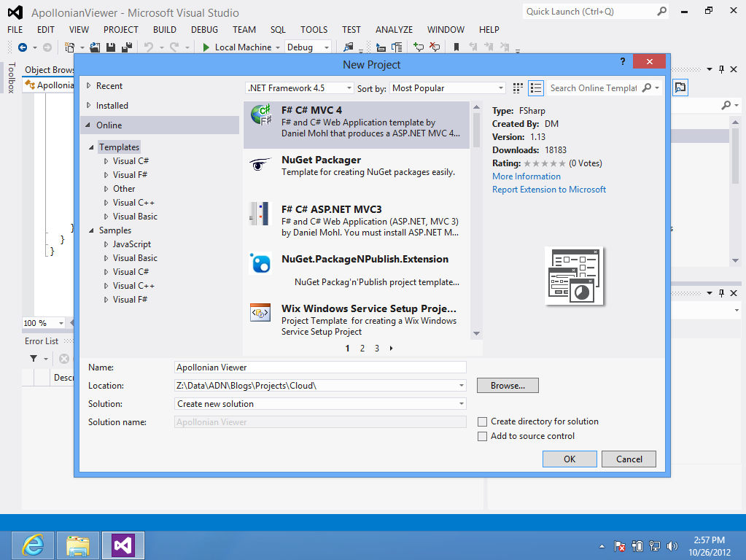Click the F# C# MVC 4 template icon
The width and height of the screenshot is (746, 560).
click(x=260, y=116)
